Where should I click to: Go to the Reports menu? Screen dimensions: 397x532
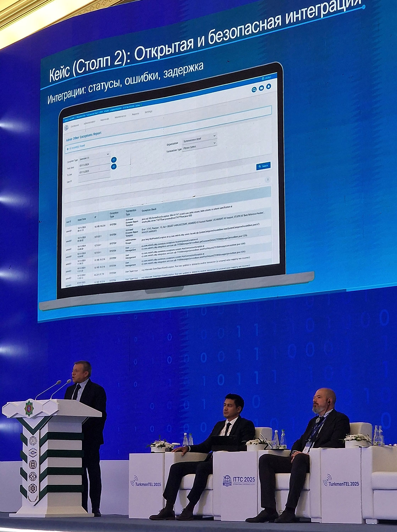[136, 114]
